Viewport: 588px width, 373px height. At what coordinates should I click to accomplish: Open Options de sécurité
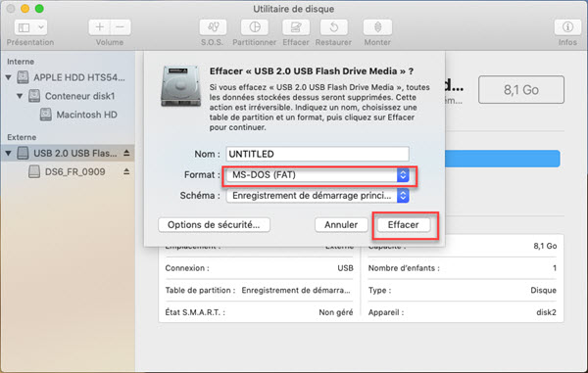tap(214, 225)
